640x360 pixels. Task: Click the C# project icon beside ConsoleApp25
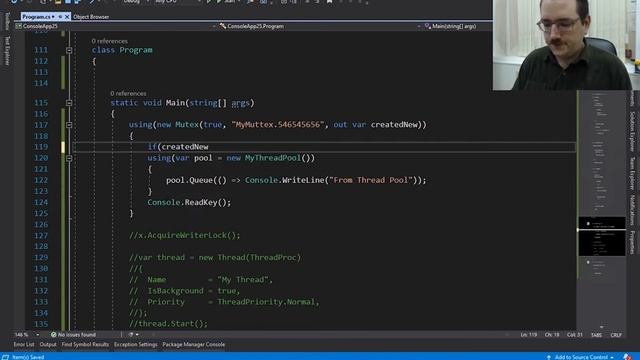click(x=18, y=26)
